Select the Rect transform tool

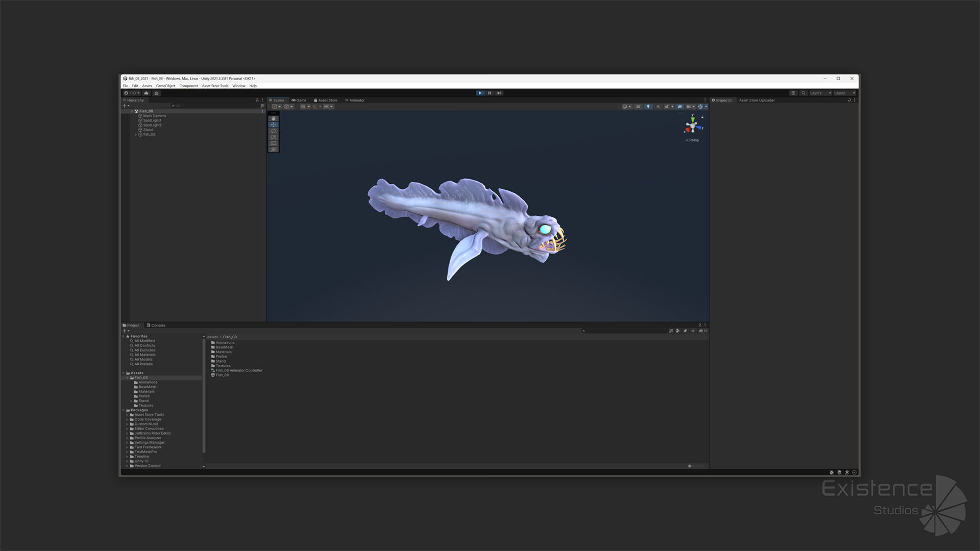click(274, 143)
